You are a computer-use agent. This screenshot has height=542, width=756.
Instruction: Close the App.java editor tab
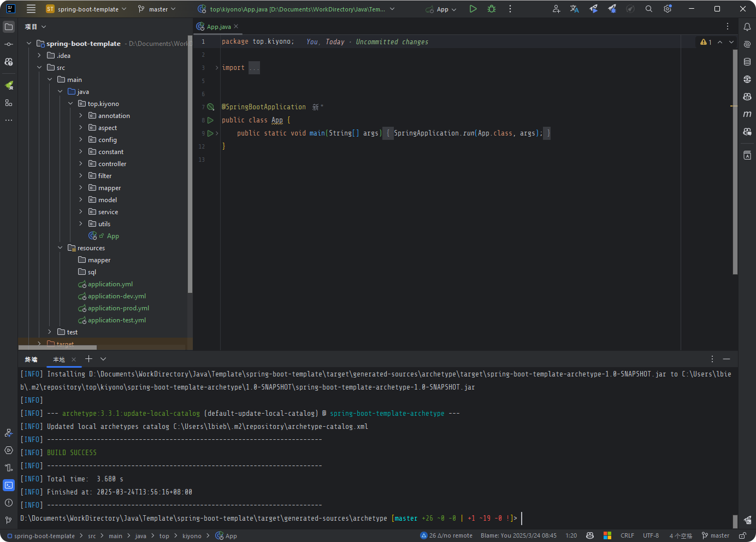click(x=236, y=26)
